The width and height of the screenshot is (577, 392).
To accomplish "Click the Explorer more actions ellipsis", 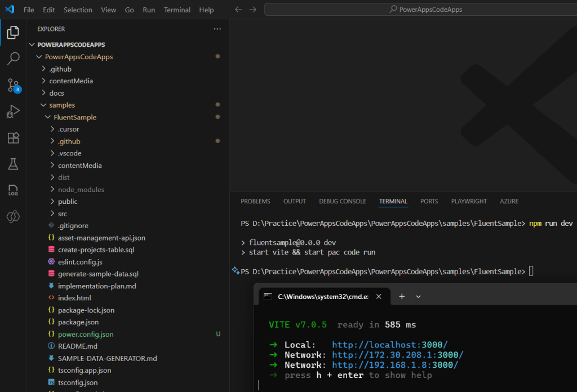I will [x=218, y=29].
